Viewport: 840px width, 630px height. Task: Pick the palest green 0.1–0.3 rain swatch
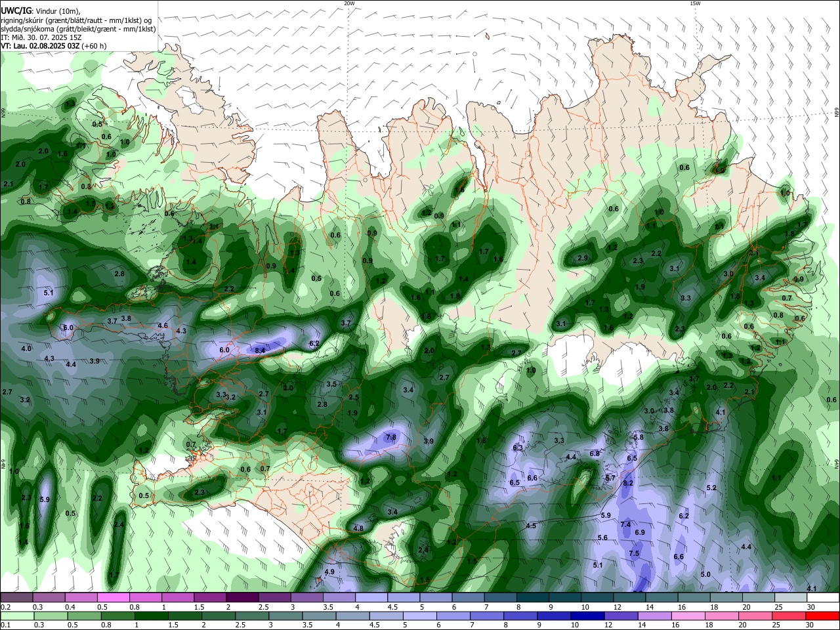[x=16, y=616]
